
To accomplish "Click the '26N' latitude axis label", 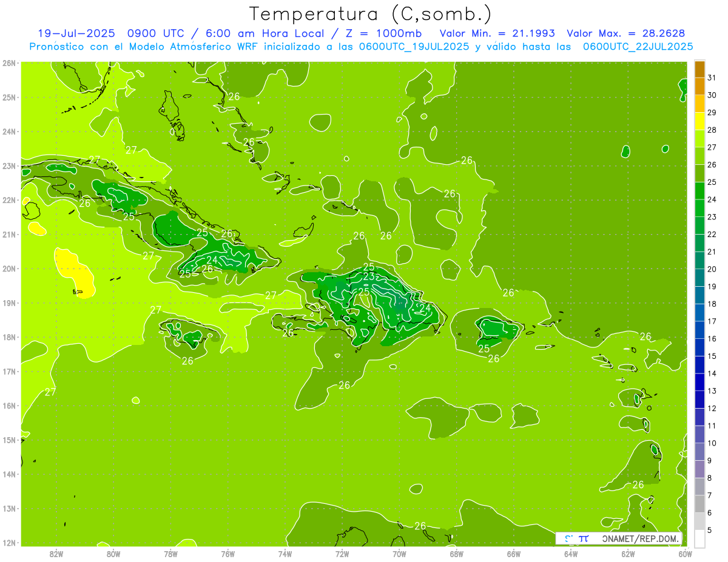I will tap(8, 63).
